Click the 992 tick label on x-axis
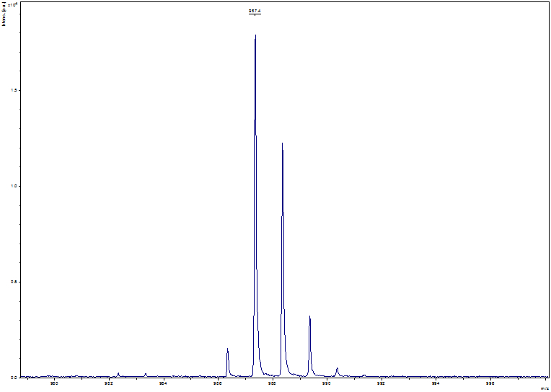Image resolution: width=551 pixels, height=392 pixels. coord(382,384)
